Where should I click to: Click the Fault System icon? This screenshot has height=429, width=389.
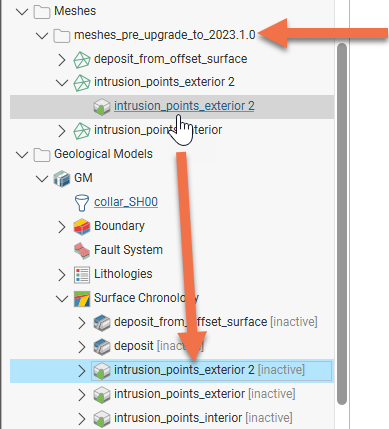tap(82, 251)
